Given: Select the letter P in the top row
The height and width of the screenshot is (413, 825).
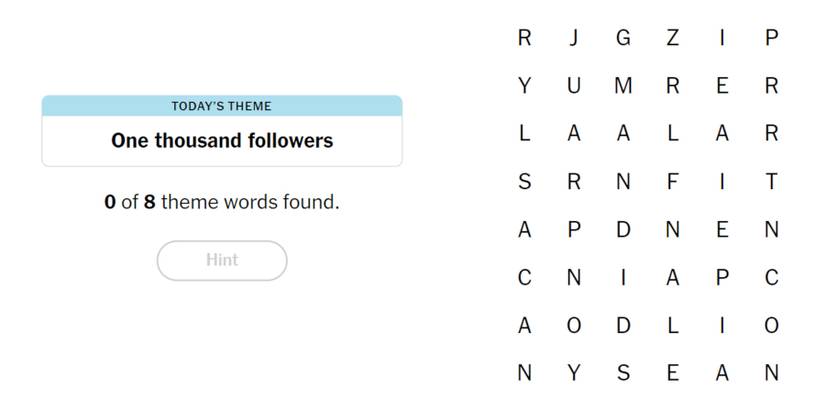Looking at the screenshot, I should point(771,38).
